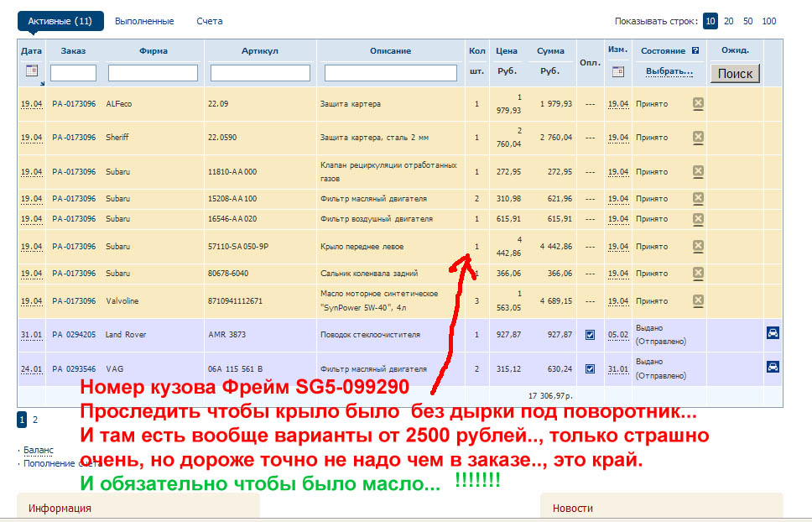Toggle paid checkbox for VAG oil filter
This screenshot has width=812, height=522.
pyautogui.click(x=590, y=368)
